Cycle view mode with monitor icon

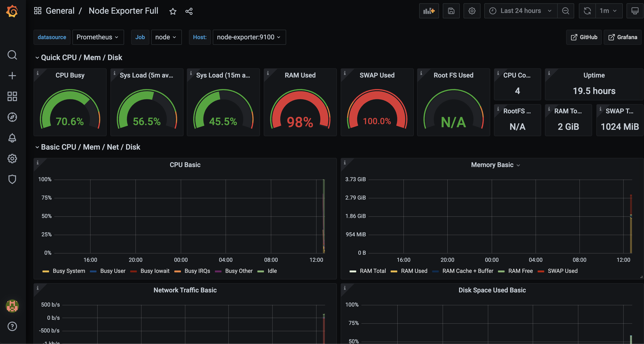click(x=635, y=11)
